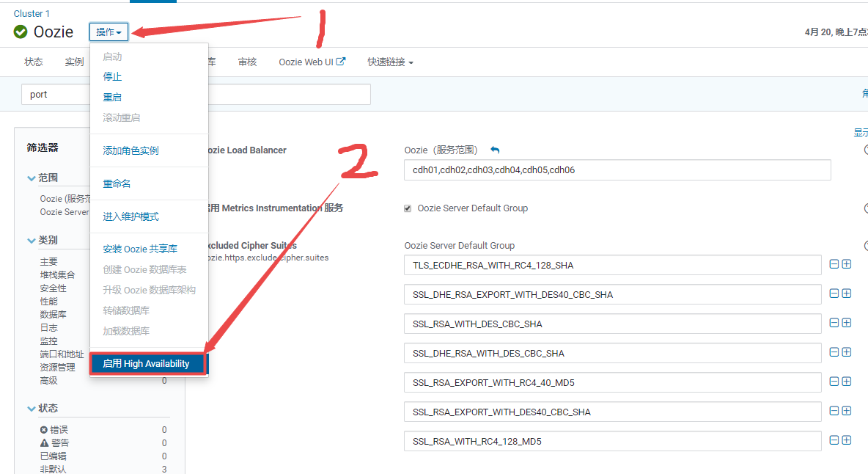Switch to the 实例 tab
This screenshot has height=474, width=868.
pos(74,62)
